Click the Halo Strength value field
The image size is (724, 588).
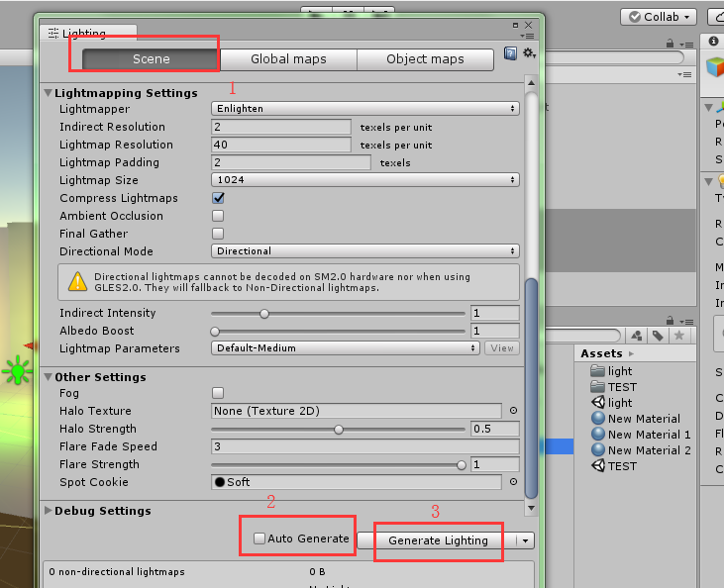495,429
